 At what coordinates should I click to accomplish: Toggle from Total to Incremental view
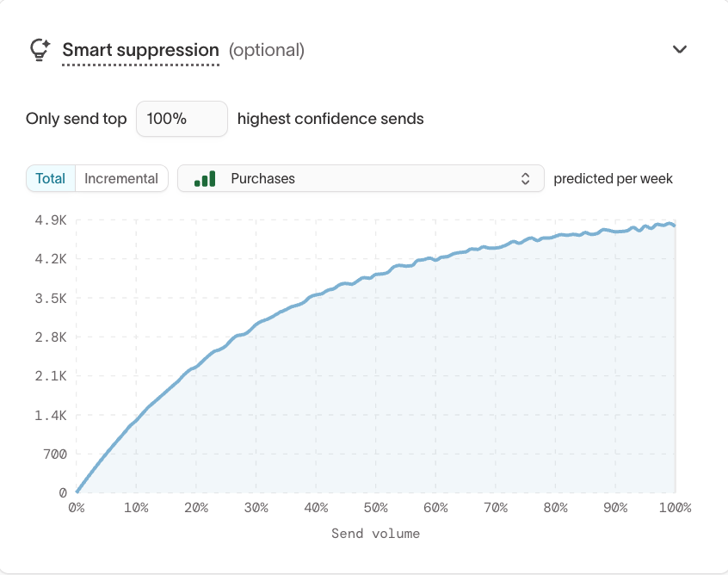(121, 178)
